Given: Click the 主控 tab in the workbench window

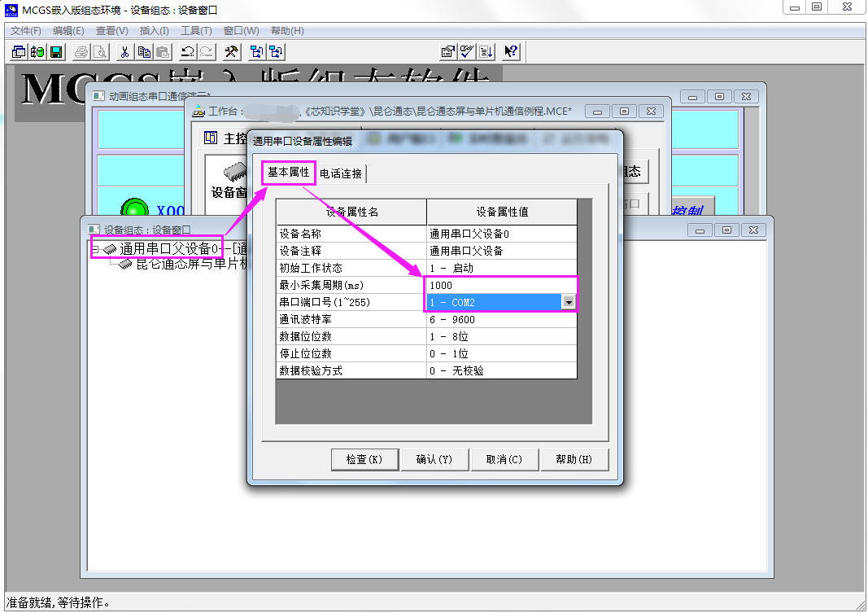Looking at the screenshot, I should point(225,138).
